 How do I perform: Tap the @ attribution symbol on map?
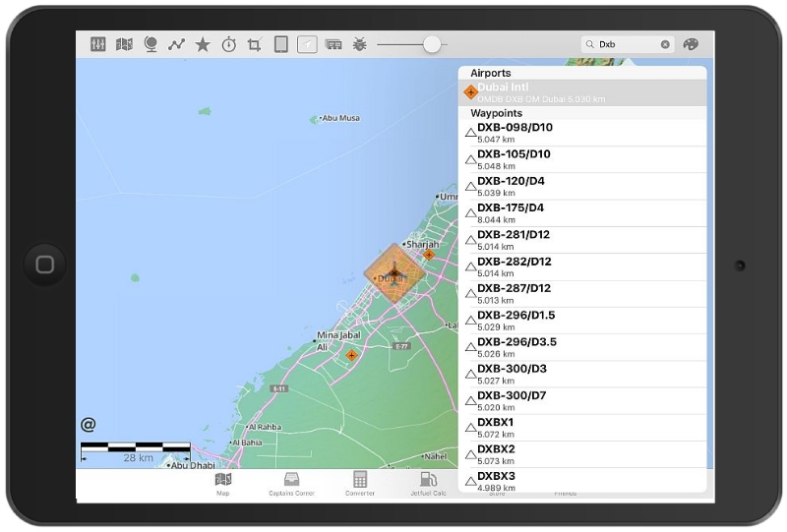coord(89,425)
